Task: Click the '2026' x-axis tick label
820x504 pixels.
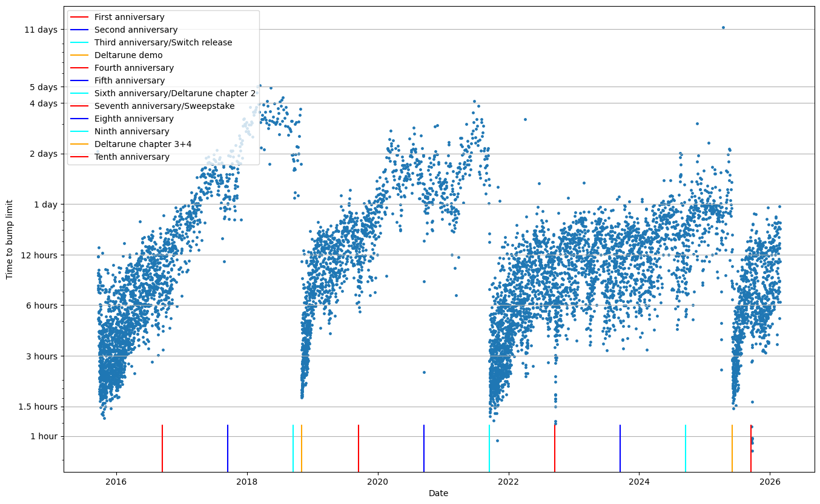Action: point(770,482)
